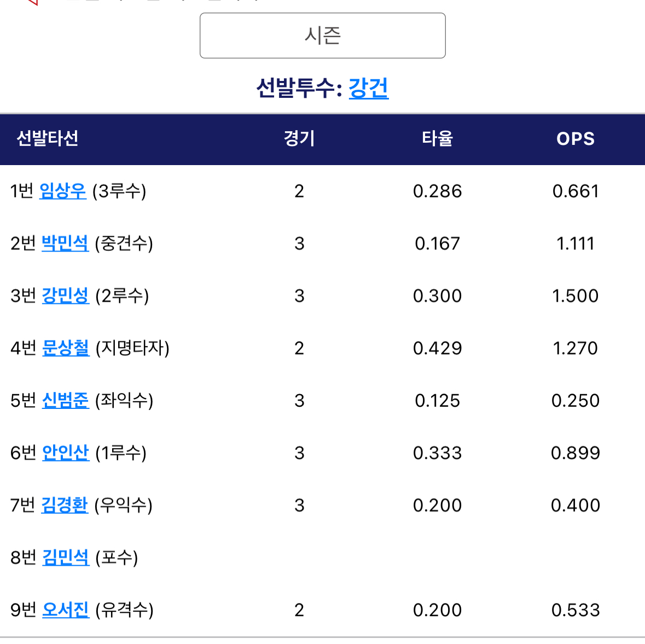Open leadoff batter 임상우 profile
The width and height of the screenshot is (645, 644).
tap(63, 191)
